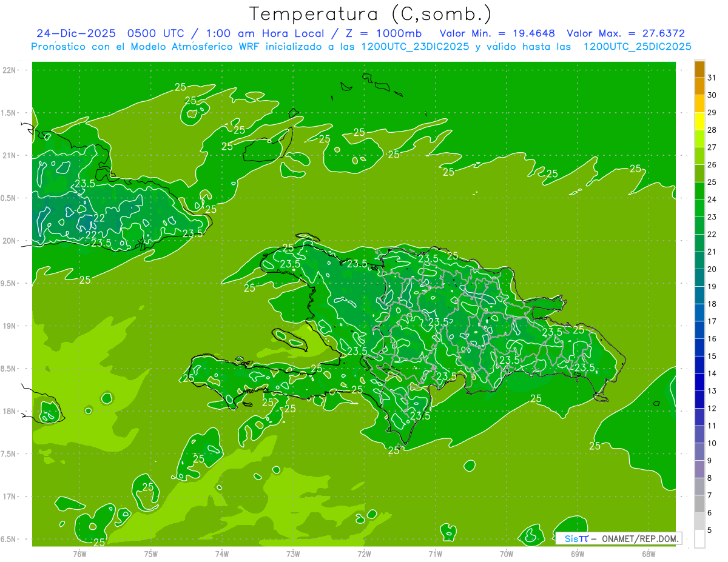Click the "74W" longitude axis label

pyautogui.click(x=222, y=554)
